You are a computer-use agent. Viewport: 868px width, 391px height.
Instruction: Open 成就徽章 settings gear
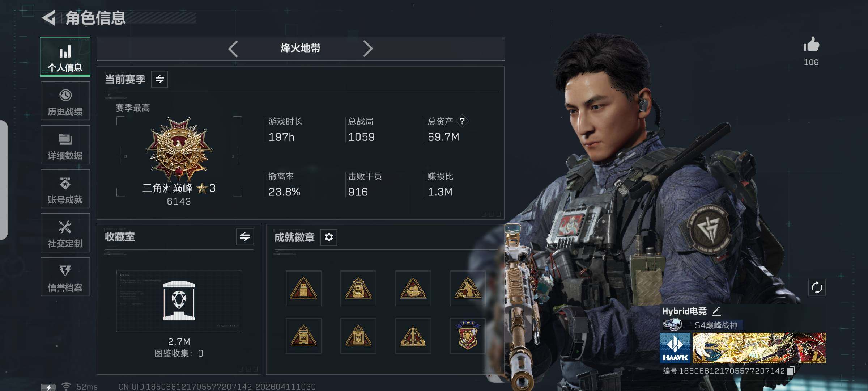pos(329,237)
